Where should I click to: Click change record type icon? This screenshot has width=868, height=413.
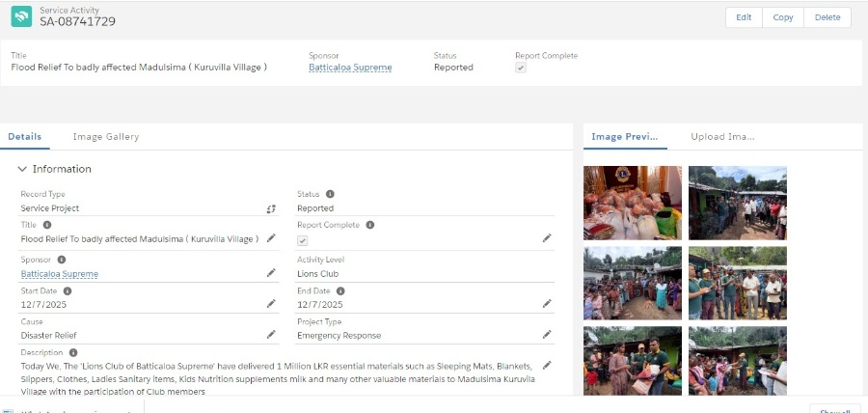(271, 208)
